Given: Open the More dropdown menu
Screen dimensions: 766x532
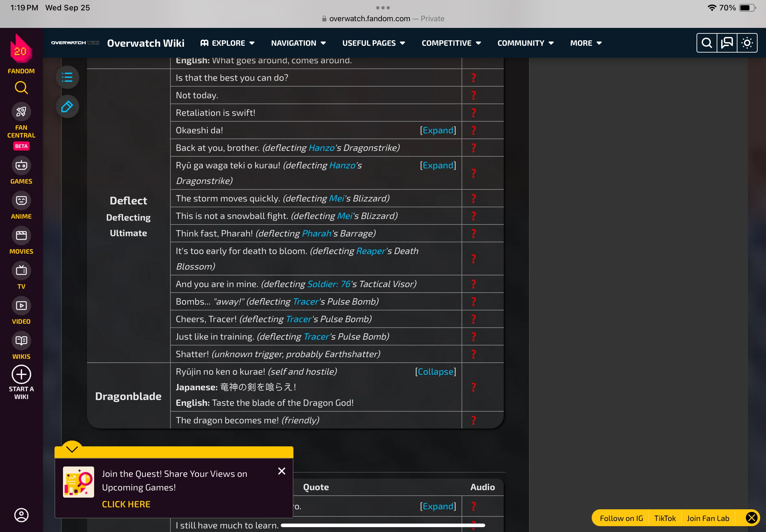Looking at the screenshot, I should tap(586, 43).
